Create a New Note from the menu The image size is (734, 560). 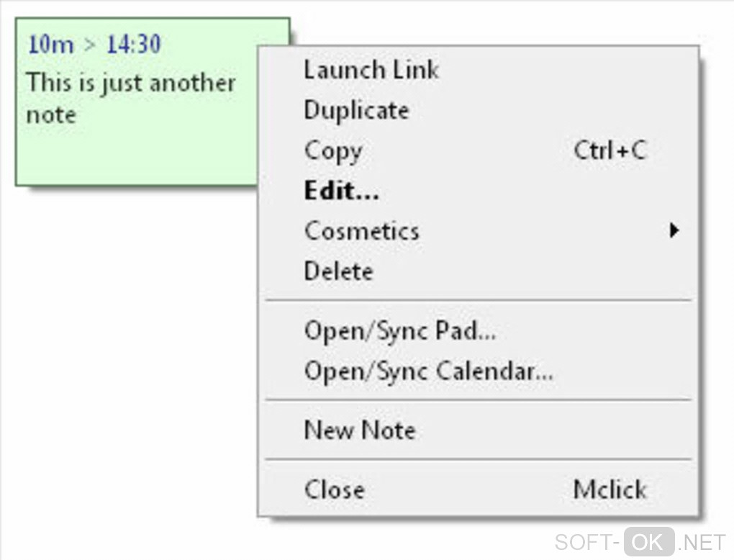(360, 430)
